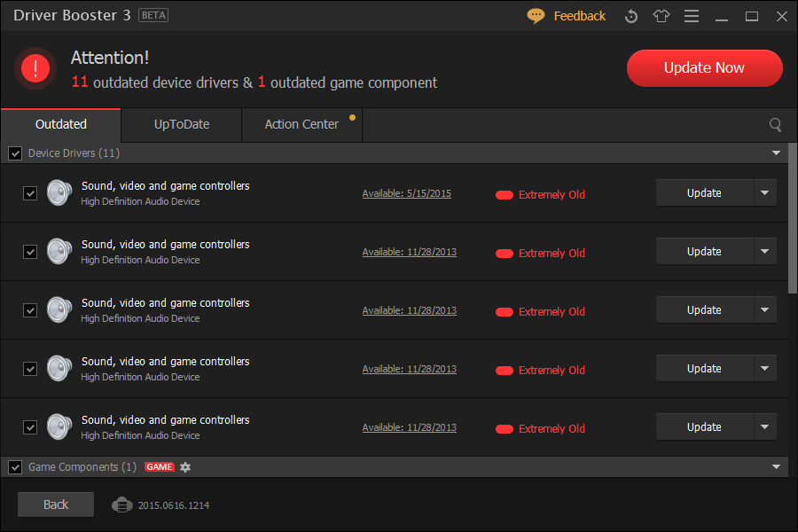The image size is (798, 532).
Task: Click the red attention alert icon
Action: [x=35, y=68]
